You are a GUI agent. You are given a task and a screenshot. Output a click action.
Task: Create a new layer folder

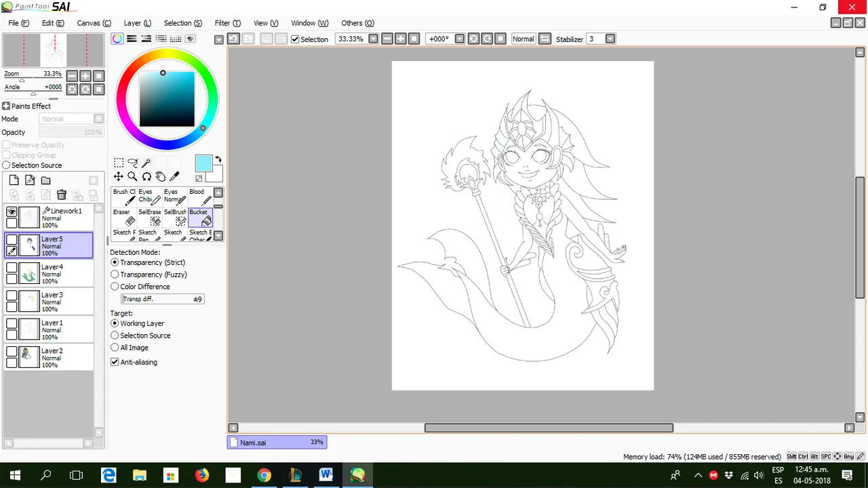45,180
